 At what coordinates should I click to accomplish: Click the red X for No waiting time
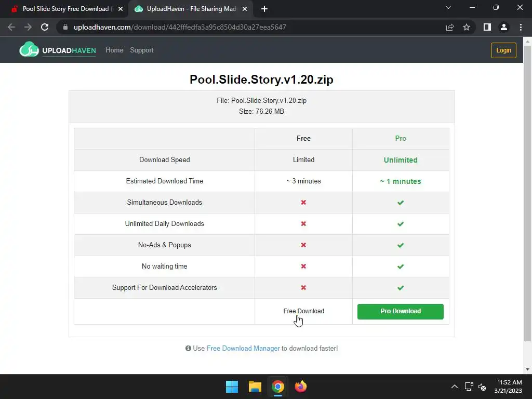[303, 267]
